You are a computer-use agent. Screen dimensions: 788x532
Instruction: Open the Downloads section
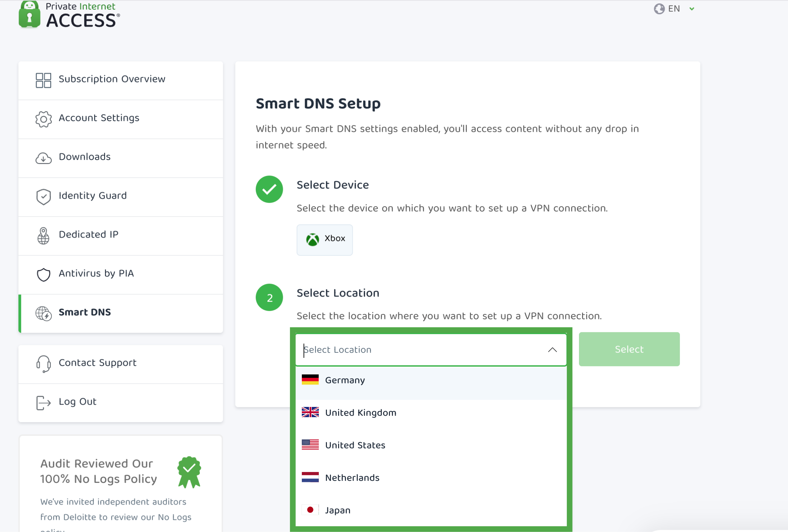click(121, 158)
